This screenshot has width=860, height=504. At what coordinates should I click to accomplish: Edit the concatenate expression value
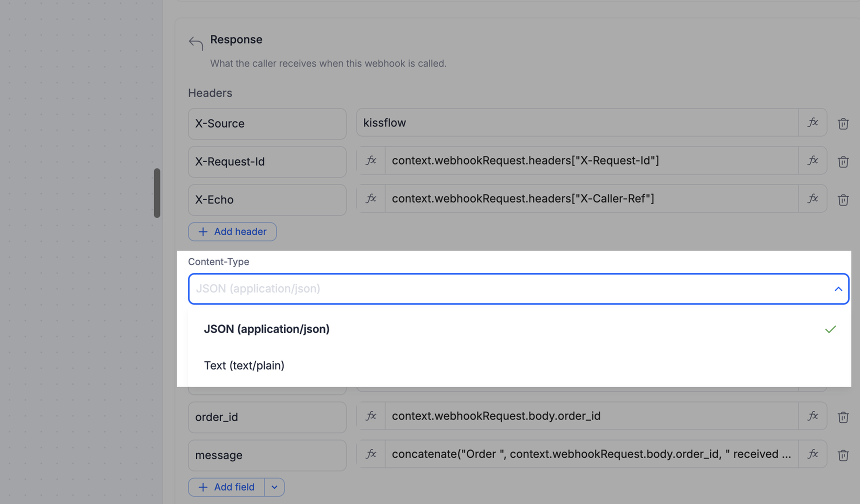[x=592, y=454]
